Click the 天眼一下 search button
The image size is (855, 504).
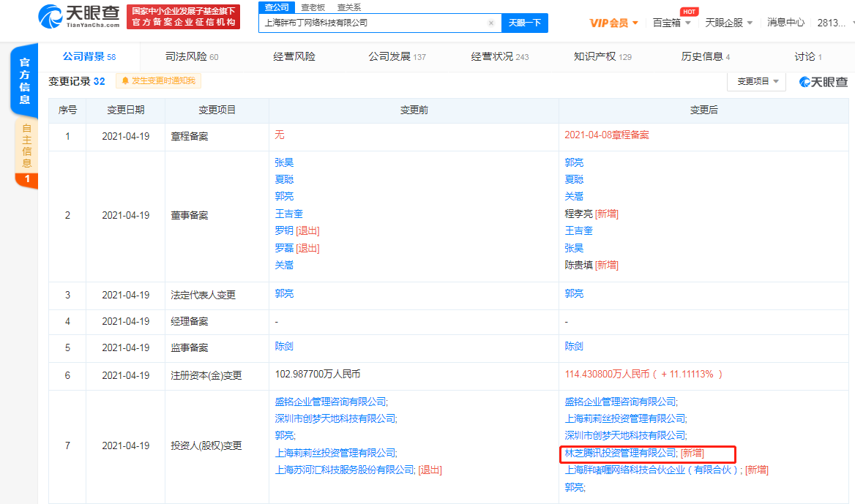(524, 23)
